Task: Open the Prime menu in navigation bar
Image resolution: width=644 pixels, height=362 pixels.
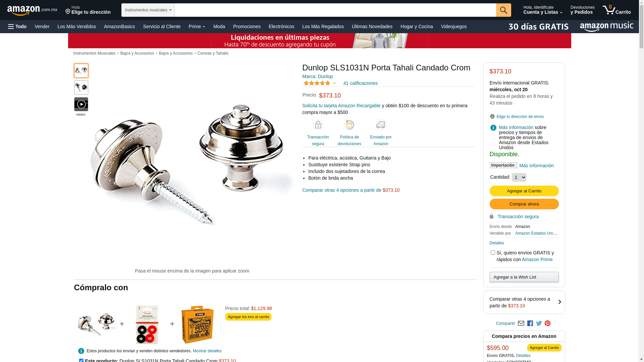Action: [197, 26]
